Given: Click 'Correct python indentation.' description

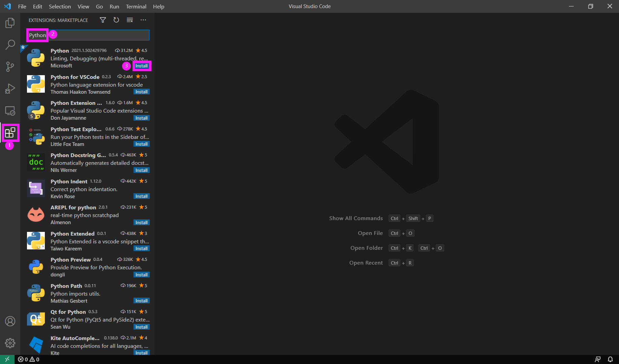Looking at the screenshot, I should pyautogui.click(x=84, y=189).
